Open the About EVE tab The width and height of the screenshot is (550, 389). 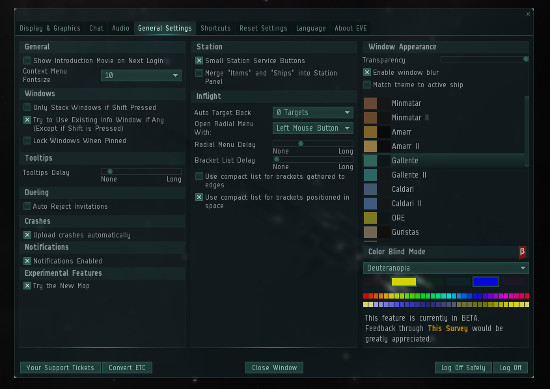[350, 28]
